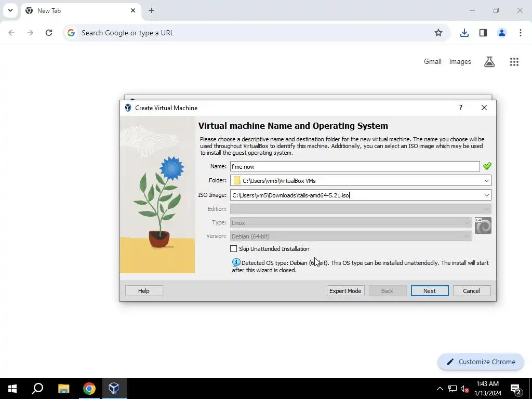Click the green valid name checkmark
Image resolution: width=532 pixels, height=399 pixels.
point(487,166)
